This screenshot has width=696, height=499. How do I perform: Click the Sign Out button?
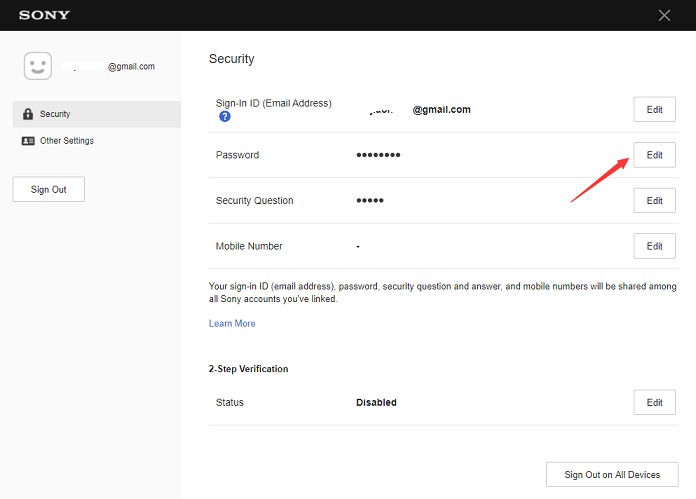pyautogui.click(x=48, y=189)
